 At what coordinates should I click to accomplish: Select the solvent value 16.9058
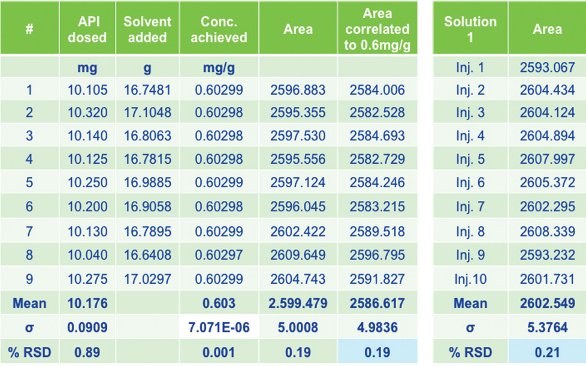[x=148, y=206]
